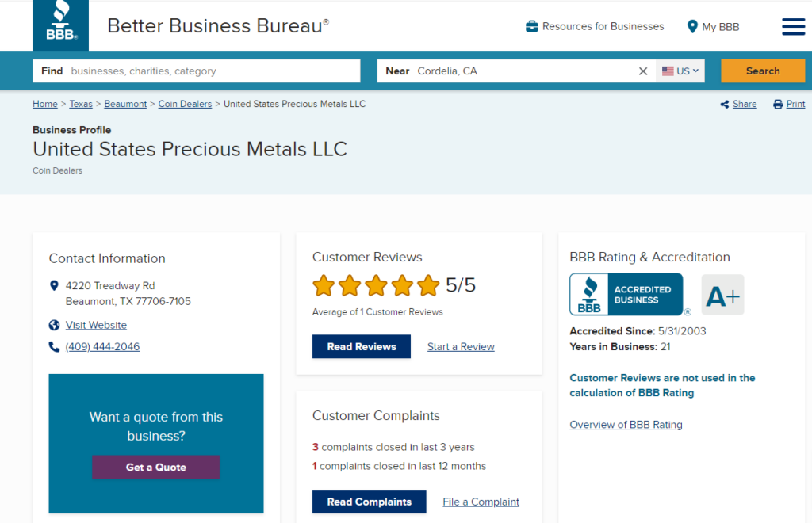Click the Customer Complaints heading

pos(376,415)
